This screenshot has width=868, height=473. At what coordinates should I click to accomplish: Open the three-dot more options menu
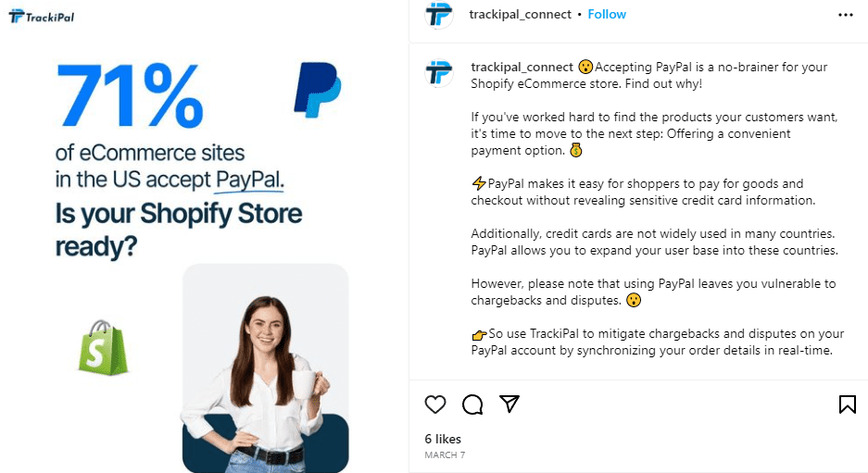tap(845, 15)
